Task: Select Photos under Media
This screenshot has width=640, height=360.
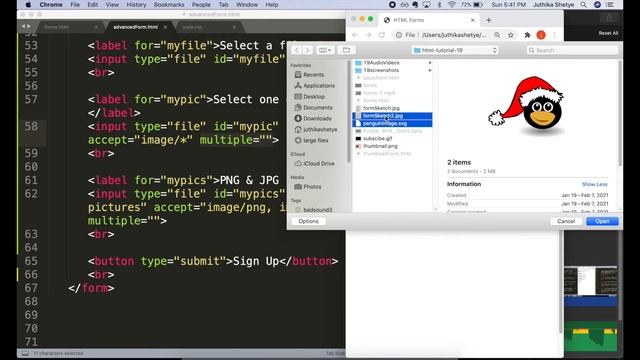Action: coord(312,187)
